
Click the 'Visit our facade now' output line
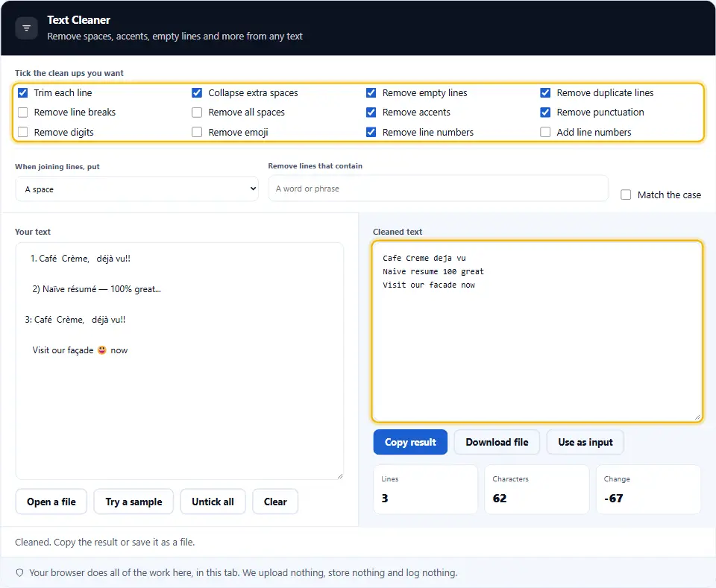(x=429, y=285)
